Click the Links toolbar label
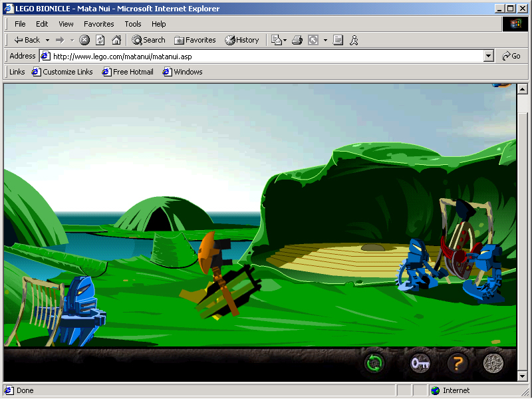This screenshot has height=399, width=532. point(17,72)
